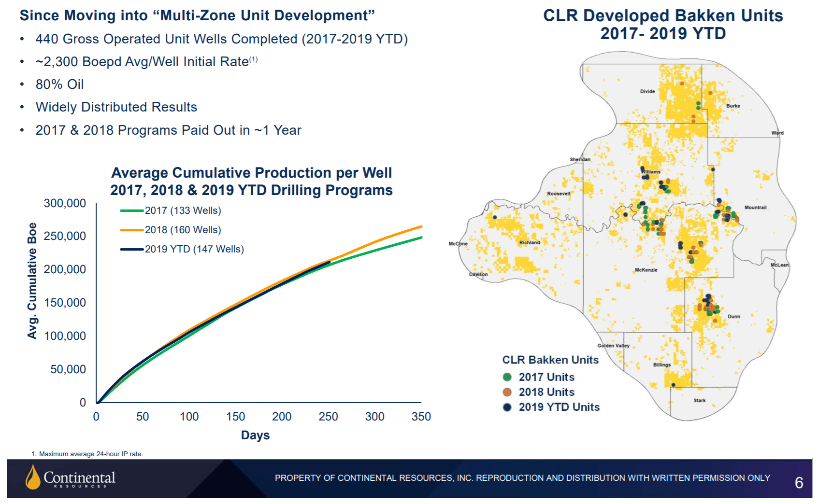The height and width of the screenshot is (504, 819).
Task: Click the McKenzie county label on map
Action: [646, 270]
